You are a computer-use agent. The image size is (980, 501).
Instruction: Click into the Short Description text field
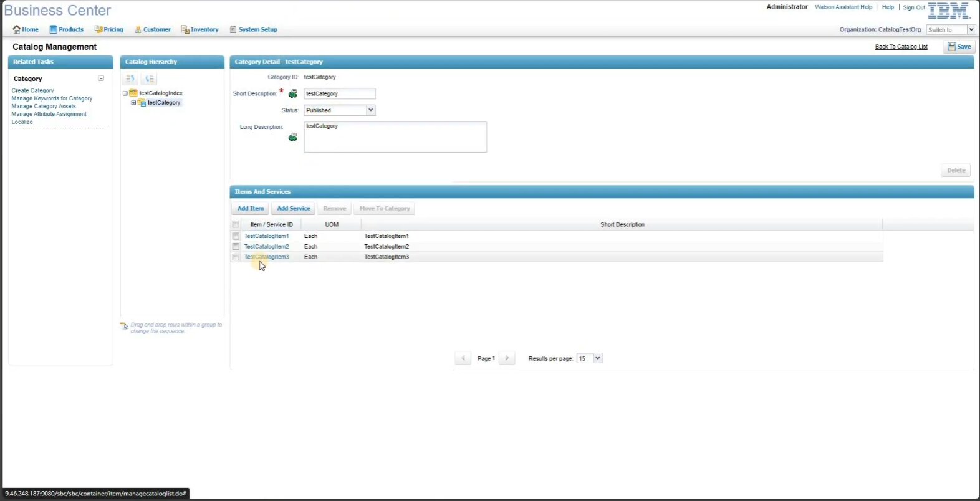point(340,93)
